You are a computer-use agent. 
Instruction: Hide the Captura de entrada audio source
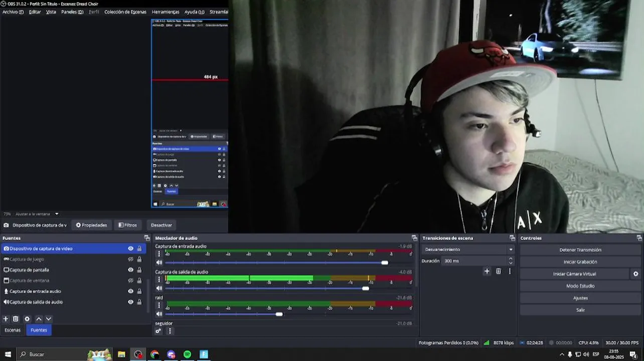coord(130,291)
